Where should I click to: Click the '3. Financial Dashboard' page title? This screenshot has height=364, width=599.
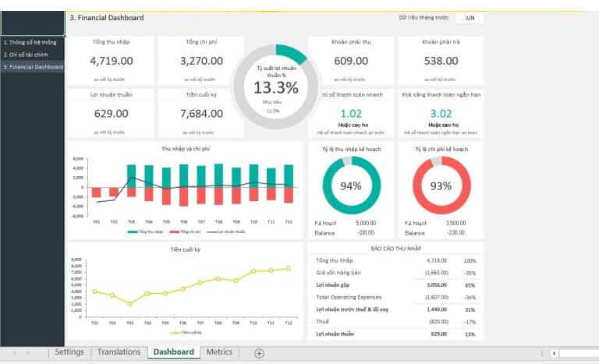(107, 18)
